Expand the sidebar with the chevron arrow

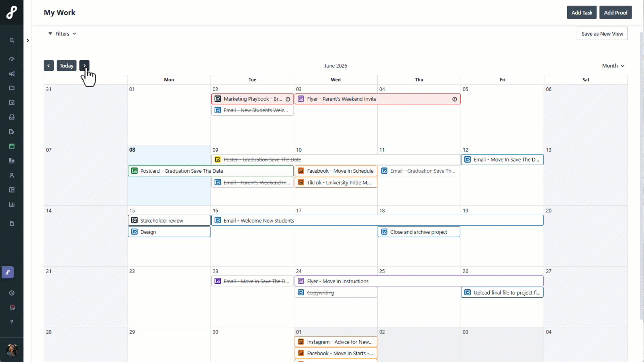pos(28,41)
